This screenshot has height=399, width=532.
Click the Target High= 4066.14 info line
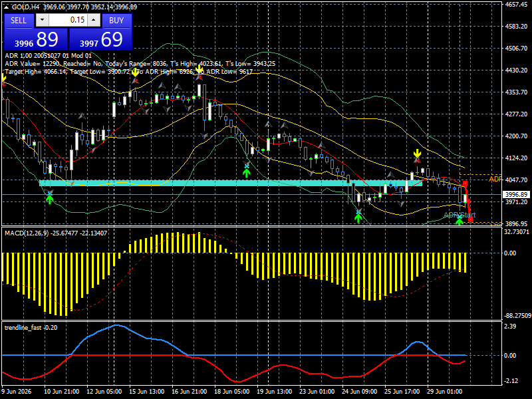[128, 72]
